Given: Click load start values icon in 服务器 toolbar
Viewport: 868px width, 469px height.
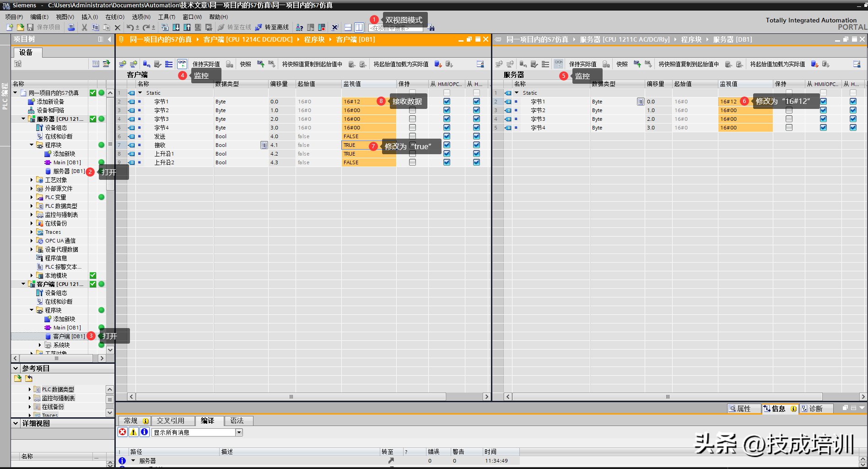Looking at the screenshot, I should [814, 64].
